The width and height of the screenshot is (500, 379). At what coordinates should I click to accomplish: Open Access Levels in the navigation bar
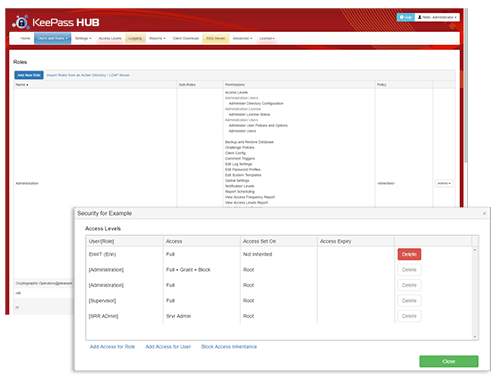pos(110,38)
